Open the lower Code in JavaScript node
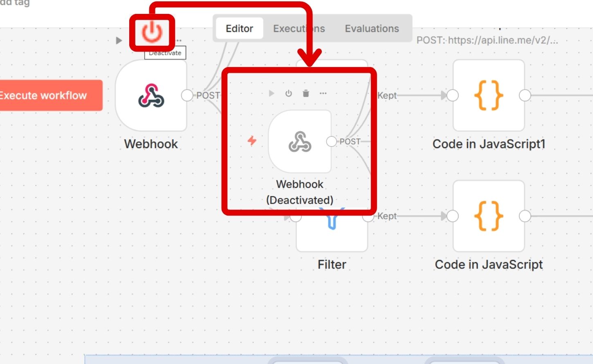 (489, 216)
